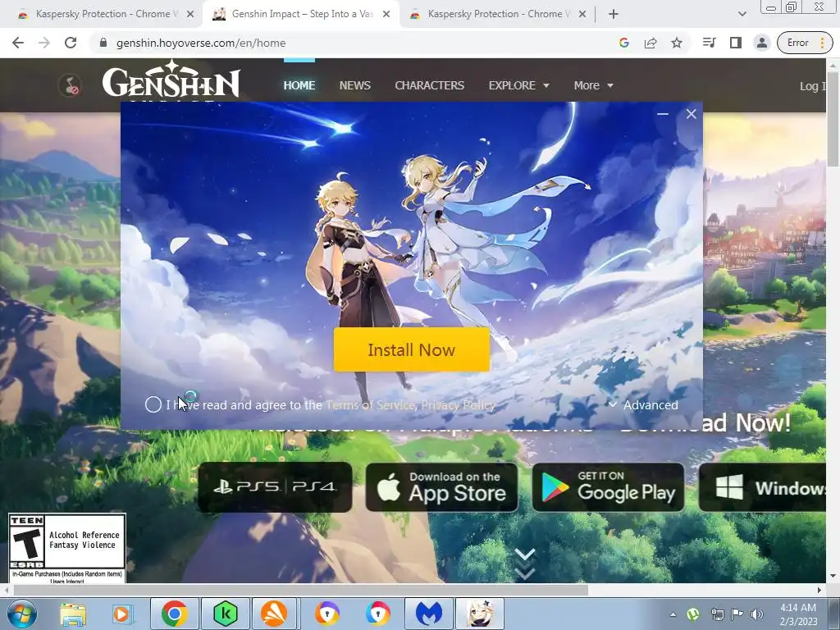
Task: Click the browser back arrow
Action: (x=18, y=43)
